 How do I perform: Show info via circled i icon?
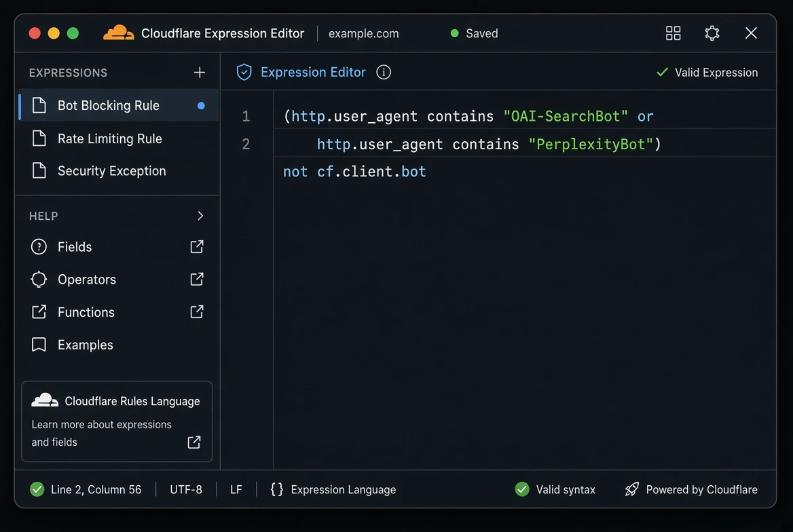click(x=384, y=73)
